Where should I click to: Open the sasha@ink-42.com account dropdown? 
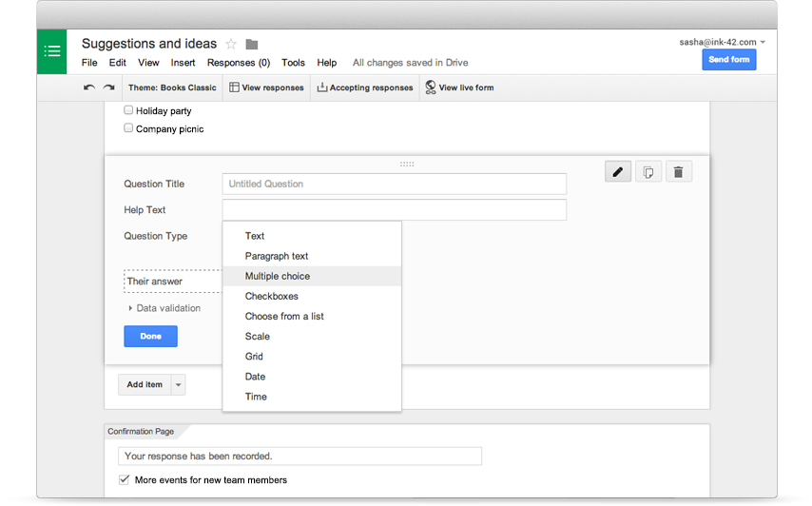click(763, 42)
